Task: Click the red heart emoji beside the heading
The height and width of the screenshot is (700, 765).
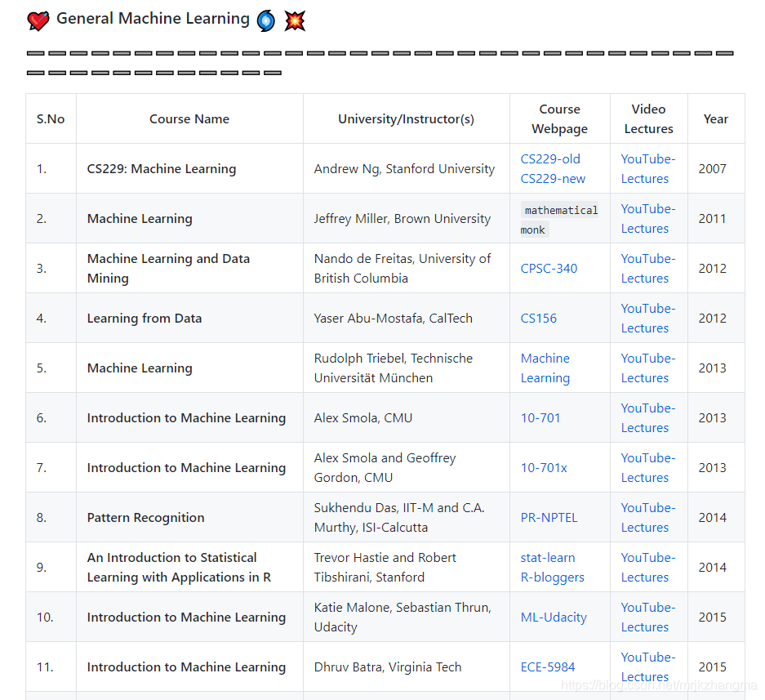Action: pyautogui.click(x=38, y=21)
